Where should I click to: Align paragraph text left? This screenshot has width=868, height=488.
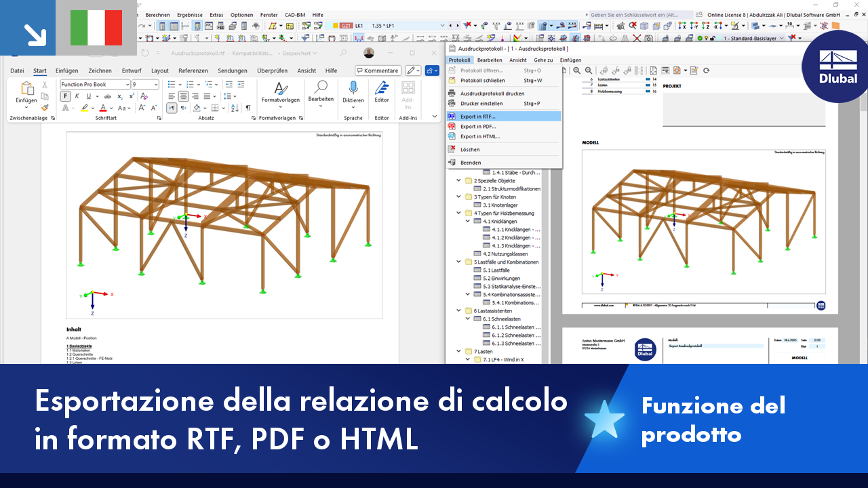[x=172, y=96]
